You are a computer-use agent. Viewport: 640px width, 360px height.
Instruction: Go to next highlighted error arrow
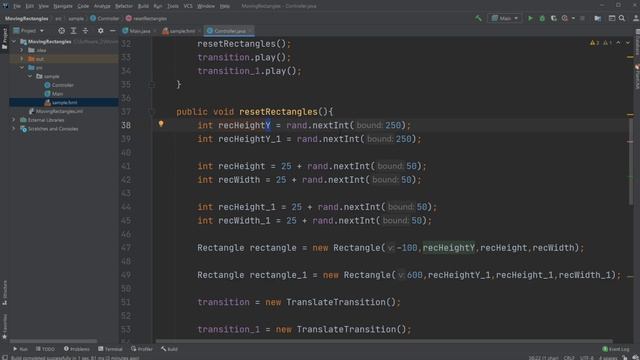tap(628, 43)
